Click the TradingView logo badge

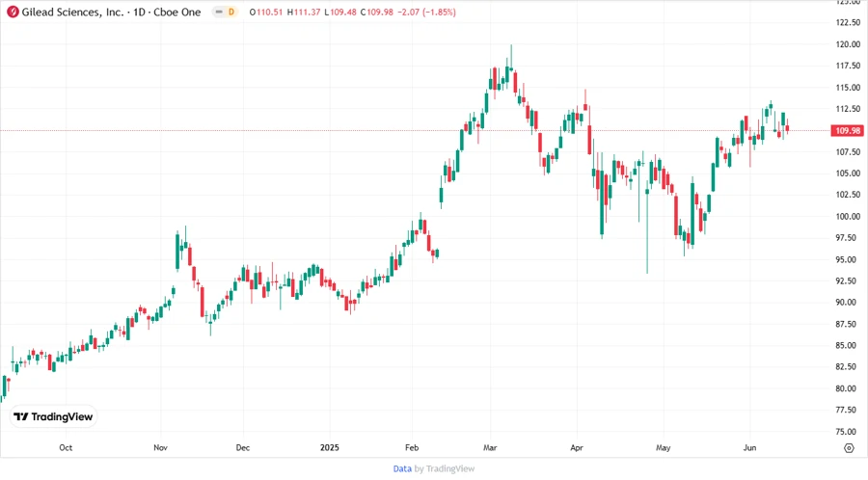(x=54, y=417)
